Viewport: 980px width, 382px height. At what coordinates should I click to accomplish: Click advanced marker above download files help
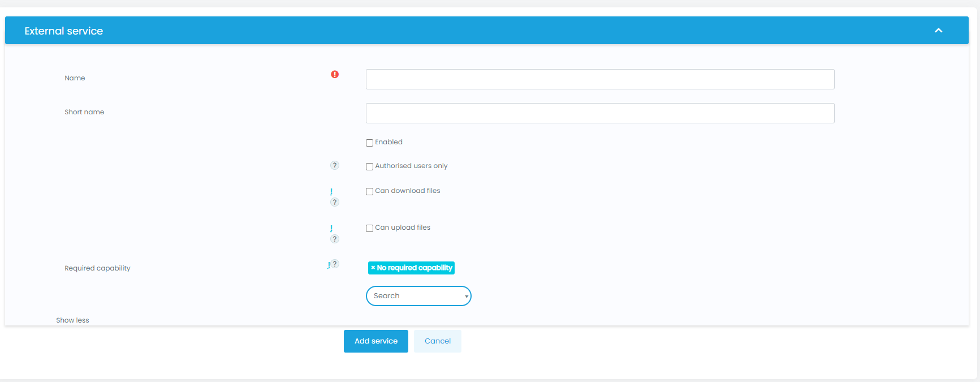pos(331,192)
